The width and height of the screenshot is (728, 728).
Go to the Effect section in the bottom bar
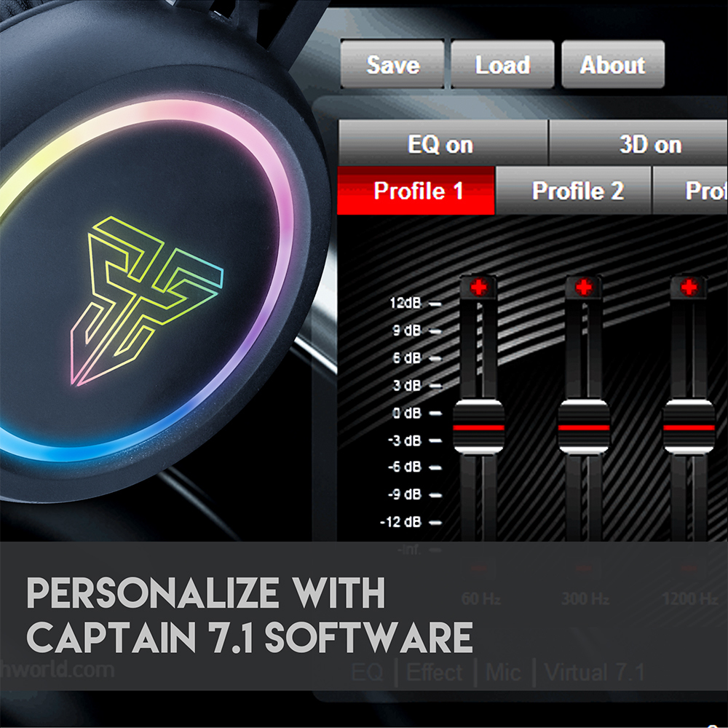(x=435, y=672)
